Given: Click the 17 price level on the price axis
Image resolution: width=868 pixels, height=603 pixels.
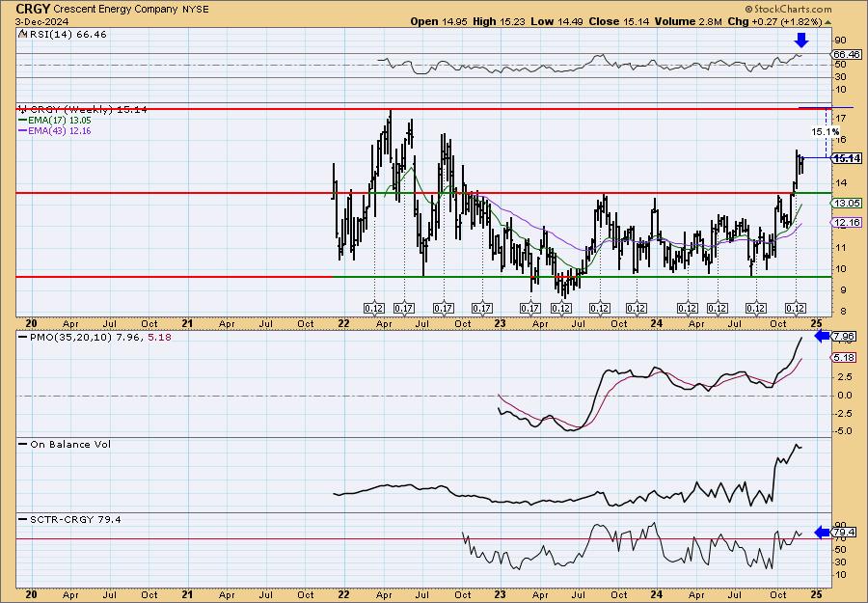Looking at the screenshot, I should point(840,118).
